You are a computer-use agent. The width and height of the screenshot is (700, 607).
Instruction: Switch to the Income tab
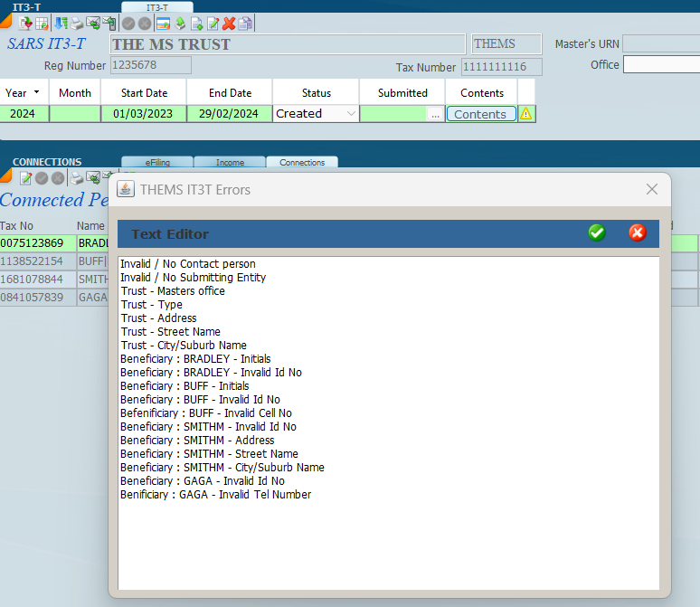click(x=230, y=163)
